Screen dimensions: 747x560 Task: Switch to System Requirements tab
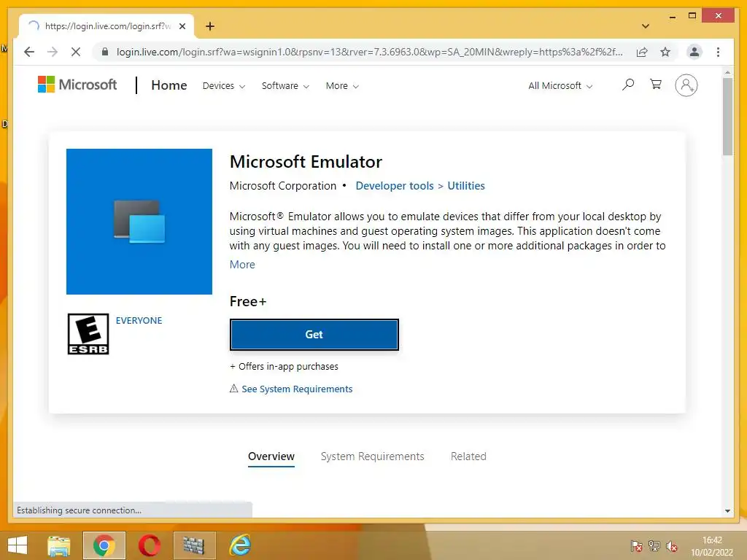point(373,456)
